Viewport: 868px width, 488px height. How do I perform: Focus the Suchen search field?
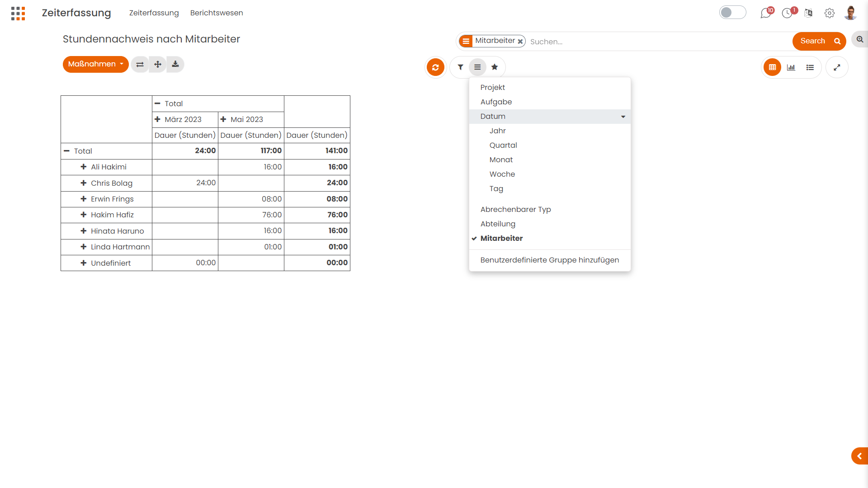659,42
